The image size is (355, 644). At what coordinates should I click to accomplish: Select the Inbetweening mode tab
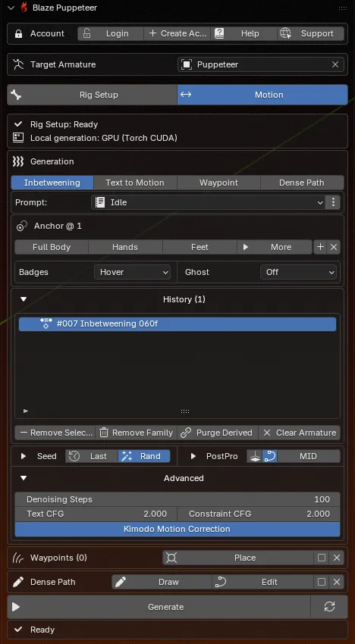click(52, 183)
